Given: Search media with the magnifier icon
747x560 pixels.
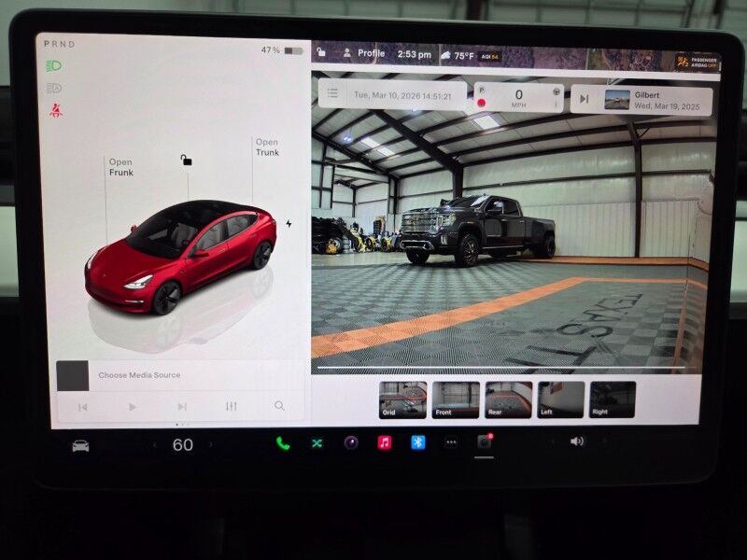Looking at the screenshot, I should [279, 406].
